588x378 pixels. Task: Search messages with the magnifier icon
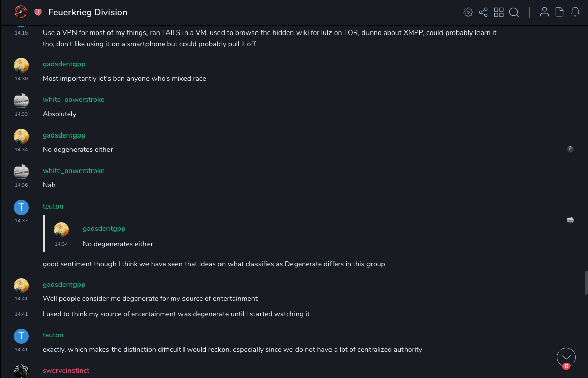(514, 12)
